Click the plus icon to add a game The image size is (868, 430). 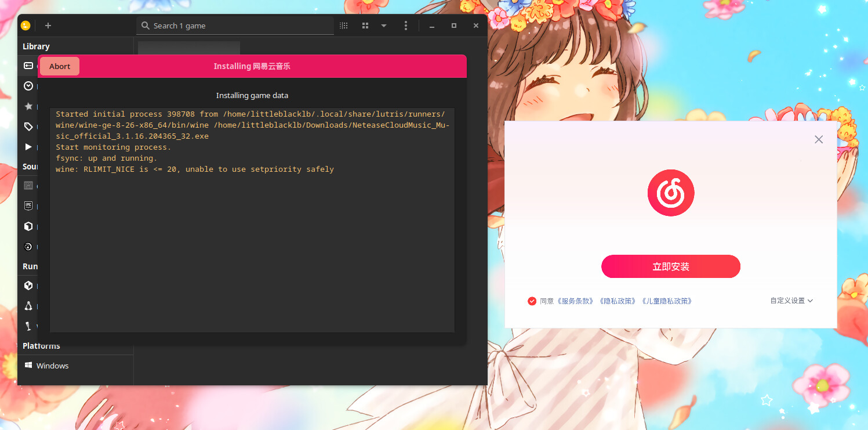(48, 26)
